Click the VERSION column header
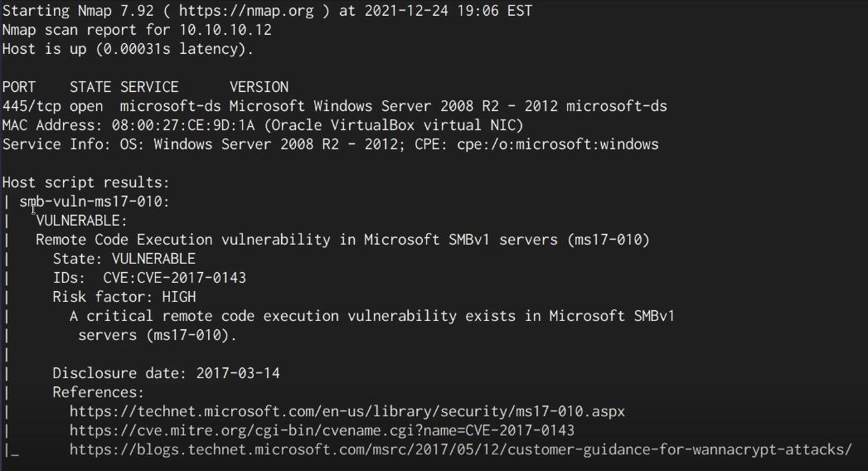This screenshot has width=868, height=471. 259,87
